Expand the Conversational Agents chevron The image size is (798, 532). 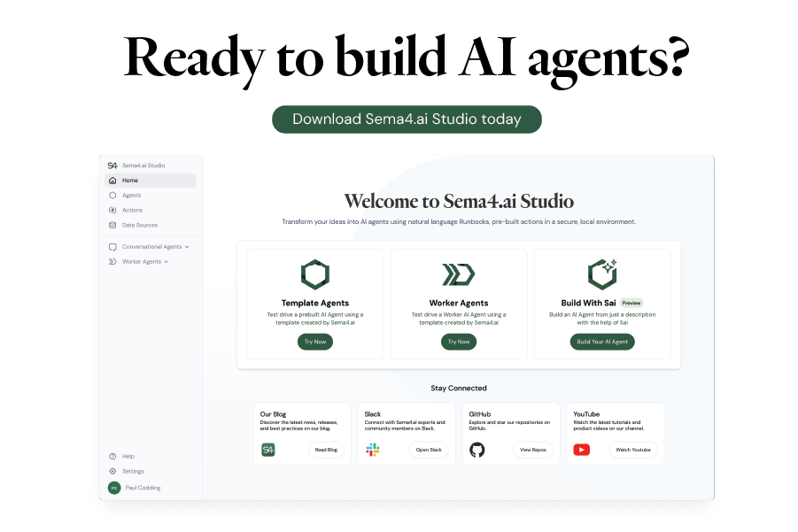click(x=187, y=247)
